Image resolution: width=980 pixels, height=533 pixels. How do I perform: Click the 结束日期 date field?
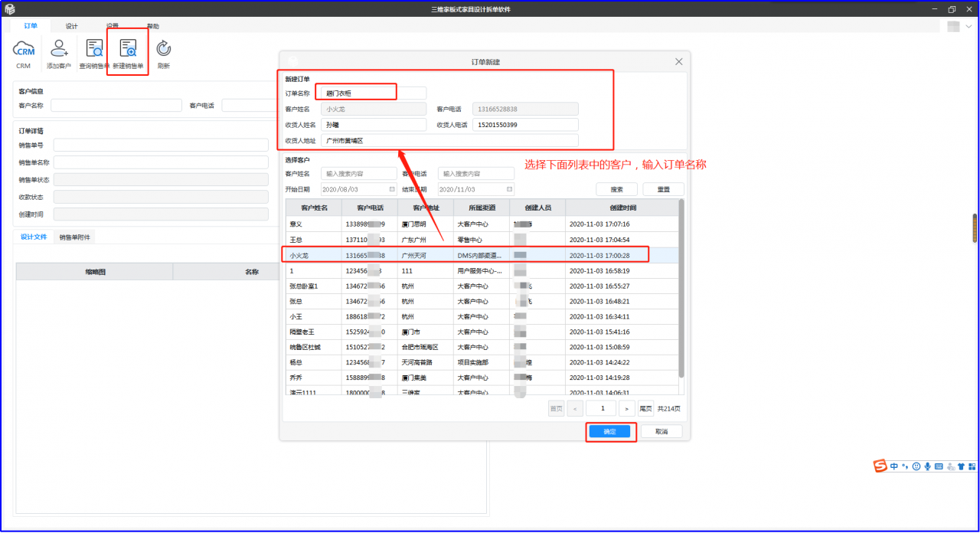pyautogui.click(x=476, y=189)
